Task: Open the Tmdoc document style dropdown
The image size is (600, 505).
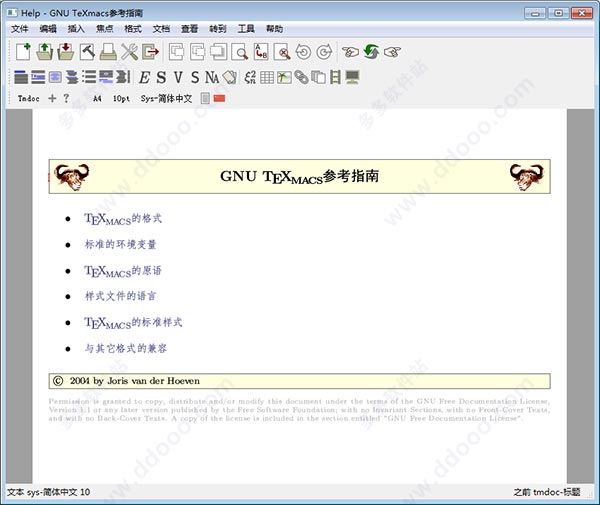Action: 29,98
